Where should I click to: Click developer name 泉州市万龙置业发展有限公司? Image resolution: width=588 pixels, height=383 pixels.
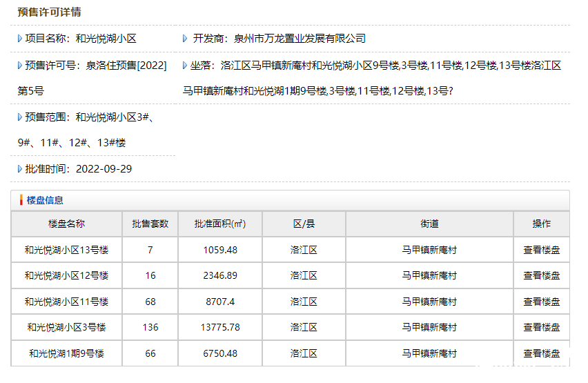tap(300, 39)
